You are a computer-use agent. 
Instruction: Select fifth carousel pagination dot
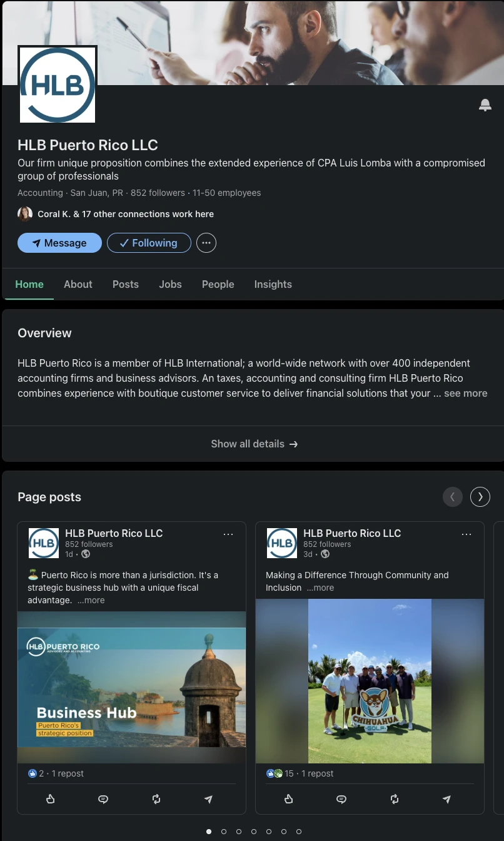click(269, 832)
